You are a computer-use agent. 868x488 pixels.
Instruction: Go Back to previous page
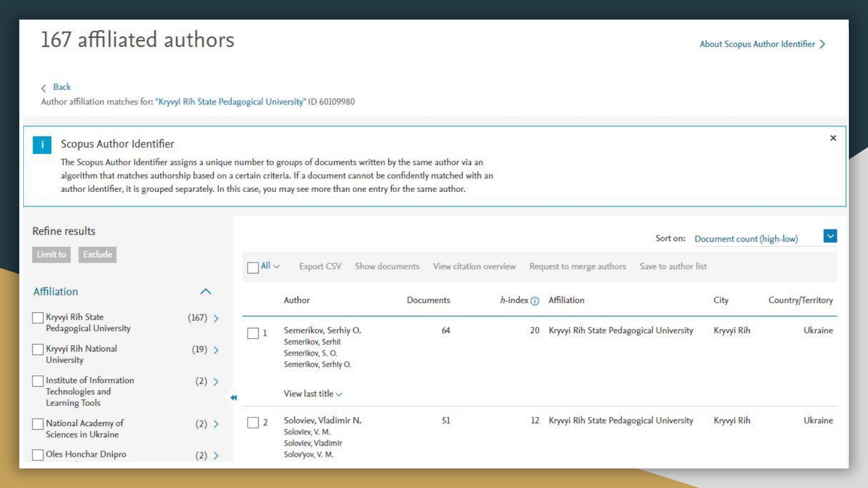[x=62, y=87]
